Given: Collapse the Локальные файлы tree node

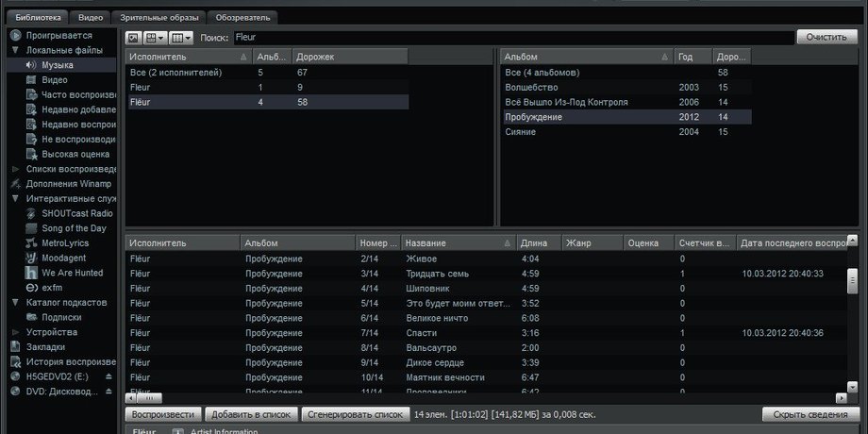Looking at the screenshot, I should click(x=15, y=50).
